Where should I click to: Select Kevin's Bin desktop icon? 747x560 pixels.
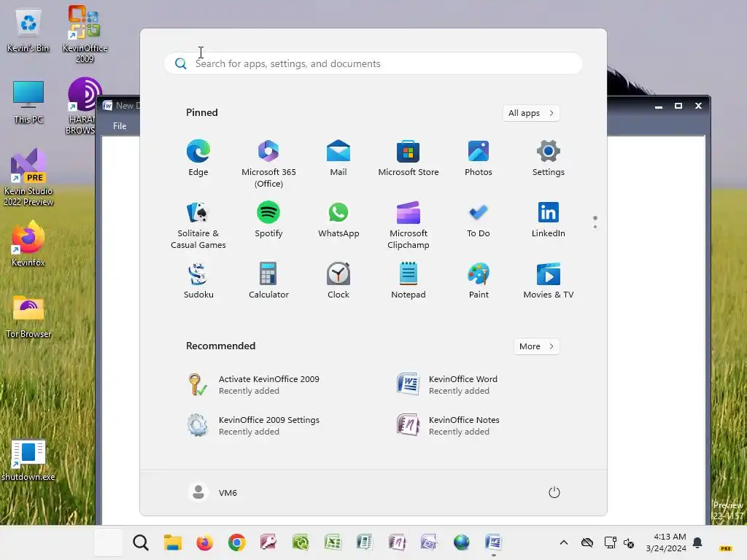[x=28, y=31]
